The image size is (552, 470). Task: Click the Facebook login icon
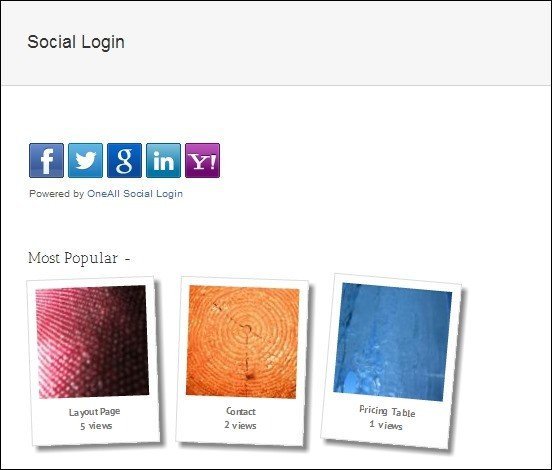[46, 161]
